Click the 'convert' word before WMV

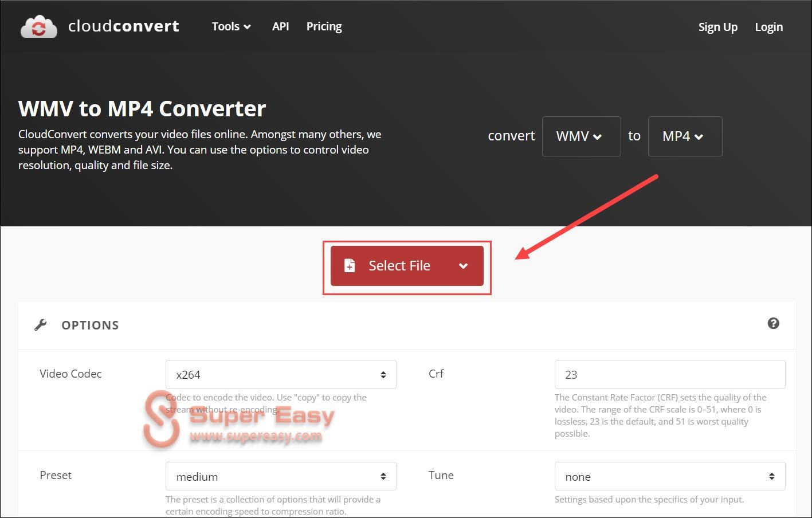pyautogui.click(x=511, y=136)
